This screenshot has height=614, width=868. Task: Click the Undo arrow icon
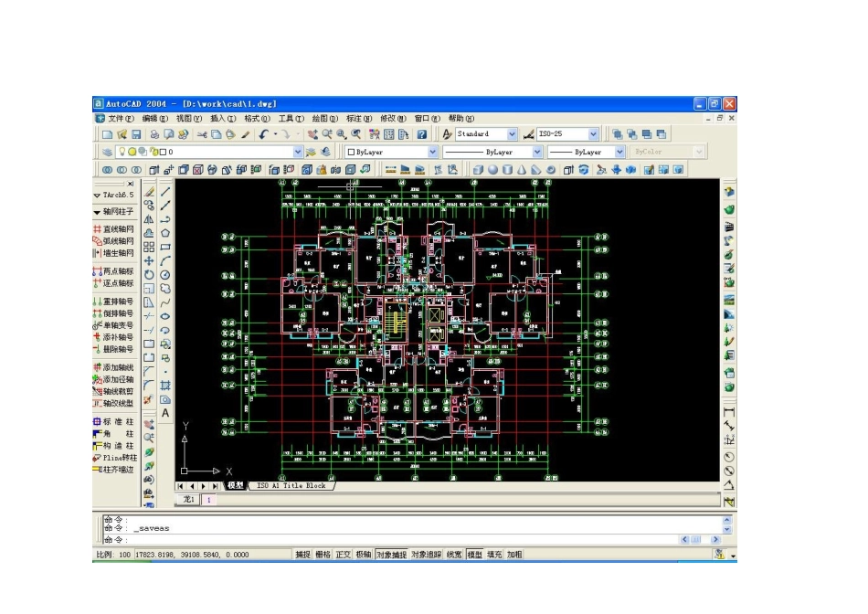point(263,134)
